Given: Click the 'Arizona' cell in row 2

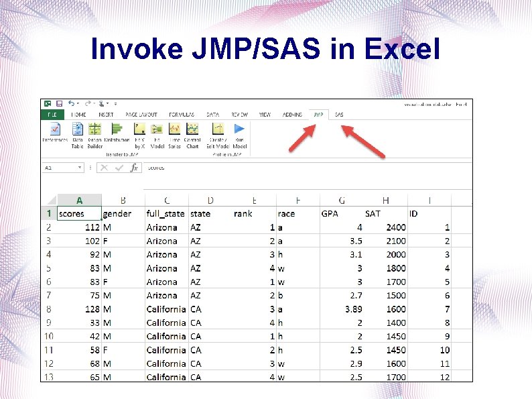Looking at the screenshot, I should [167, 227].
